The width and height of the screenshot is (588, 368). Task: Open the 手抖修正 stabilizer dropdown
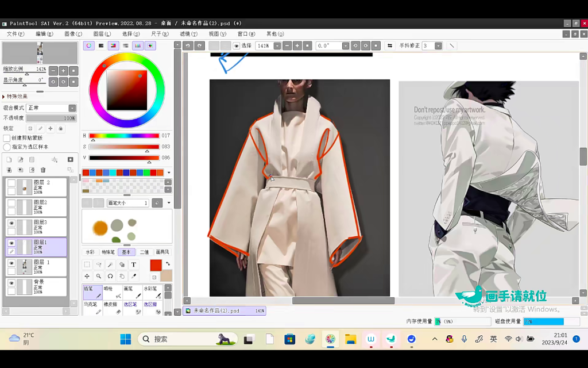click(439, 45)
